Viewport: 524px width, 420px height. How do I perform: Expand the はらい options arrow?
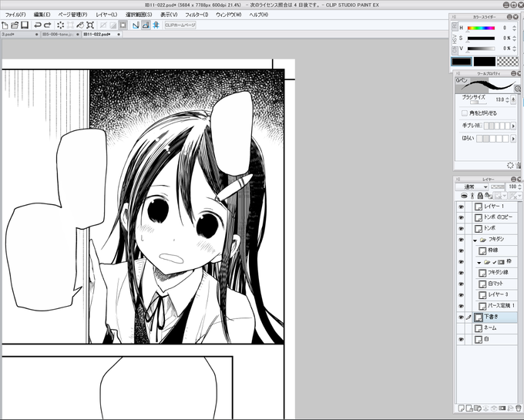[x=513, y=138]
